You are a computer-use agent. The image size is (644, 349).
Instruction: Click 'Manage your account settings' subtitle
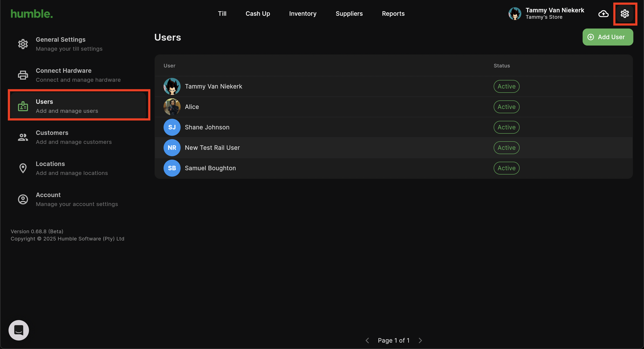[77, 204]
